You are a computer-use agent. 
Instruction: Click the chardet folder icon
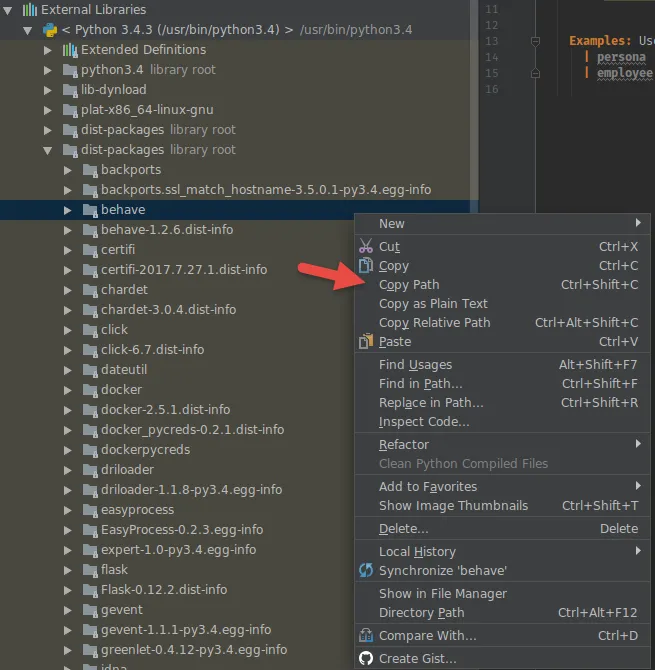(90, 290)
